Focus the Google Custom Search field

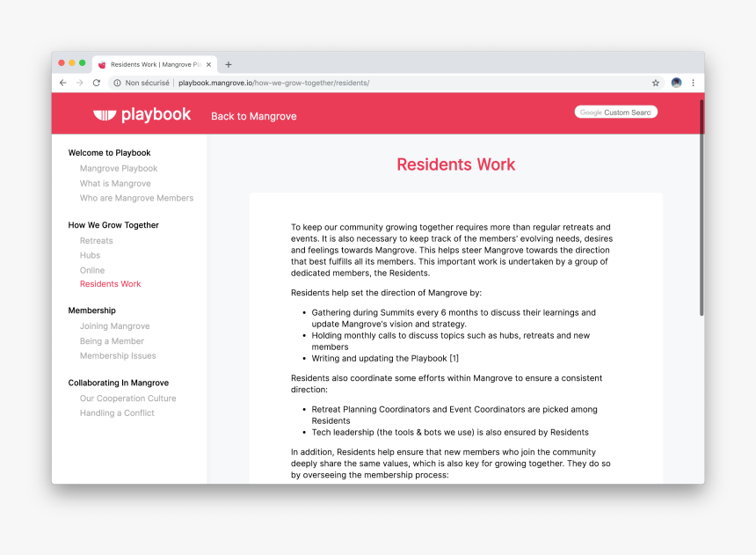(x=615, y=112)
